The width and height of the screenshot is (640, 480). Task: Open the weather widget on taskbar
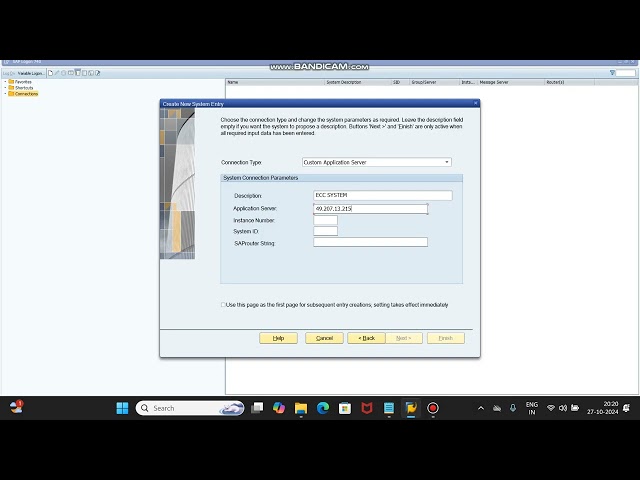click(x=16, y=407)
